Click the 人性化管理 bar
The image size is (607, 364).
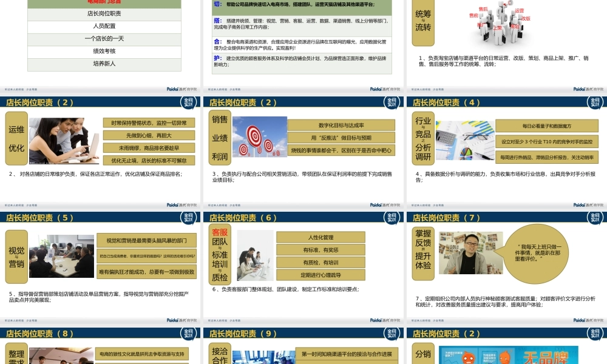pyautogui.click(x=320, y=237)
